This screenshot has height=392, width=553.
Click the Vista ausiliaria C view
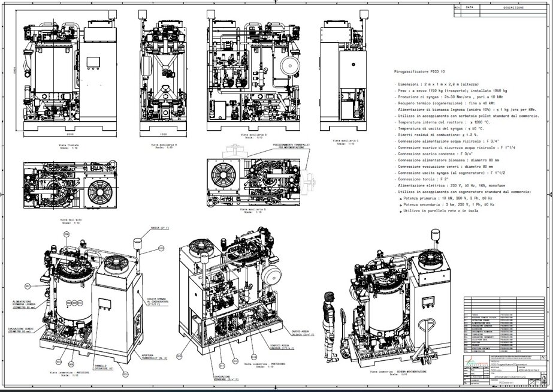[x=344, y=71]
